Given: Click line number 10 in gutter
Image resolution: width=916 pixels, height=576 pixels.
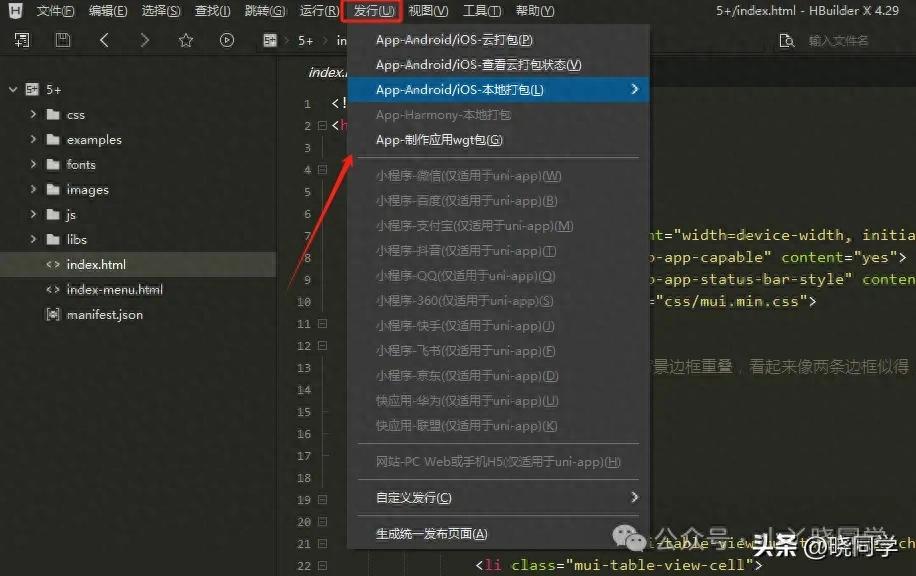Looking at the screenshot, I should [304, 302].
